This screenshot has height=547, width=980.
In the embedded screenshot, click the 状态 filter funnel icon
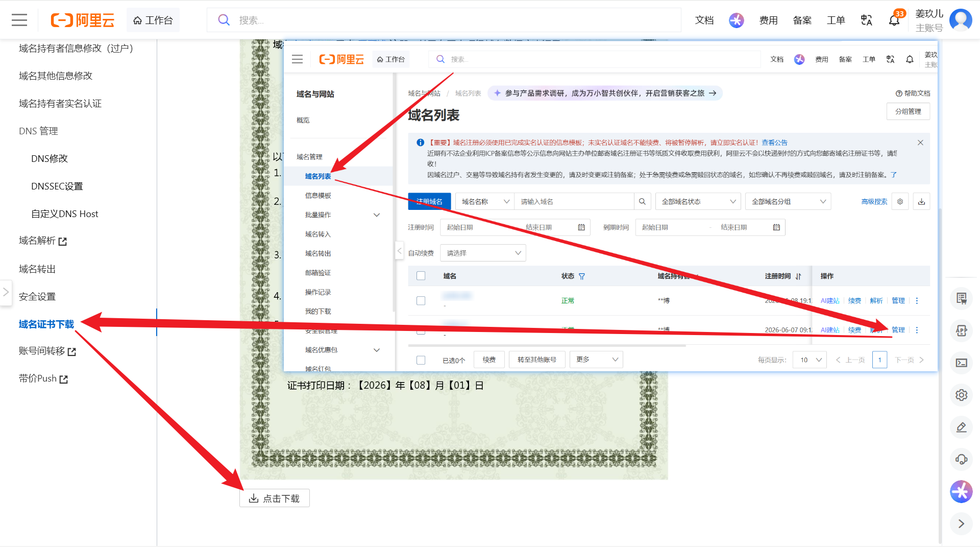tap(582, 276)
